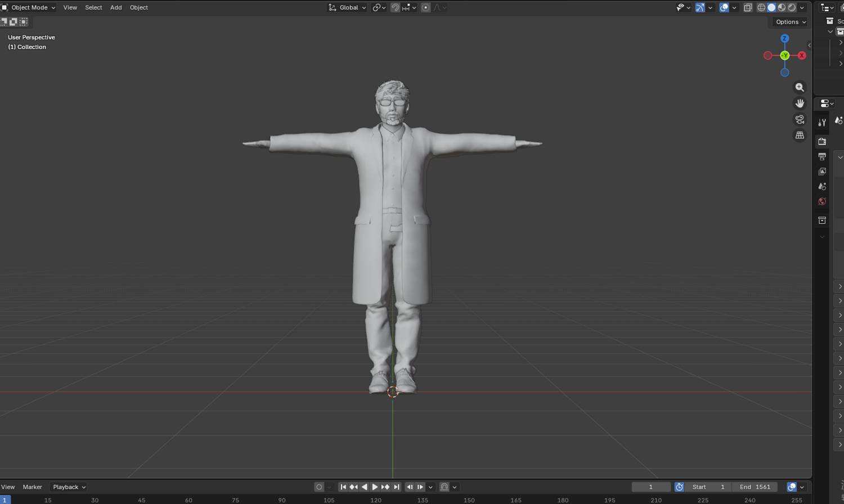Open the timeline Marker menu
844x504 pixels.
click(x=32, y=487)
